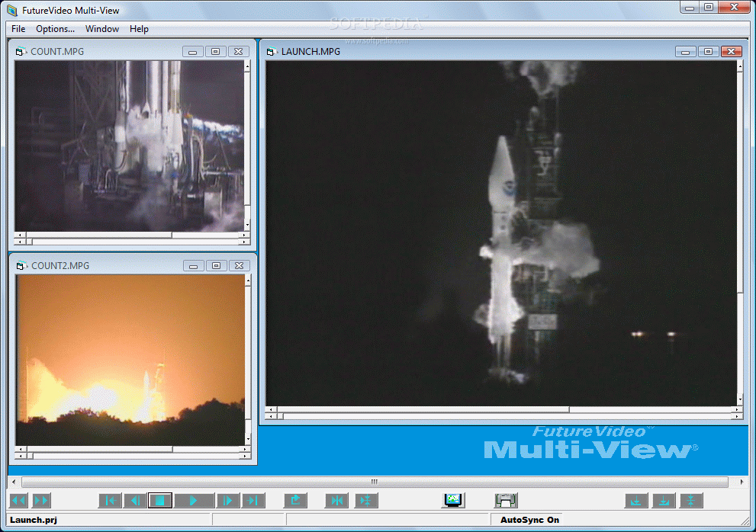The width and height of the screenshot is (756, 532).
Task: Click the main timeline scrollbar thumb
Action: pos(375,482)
